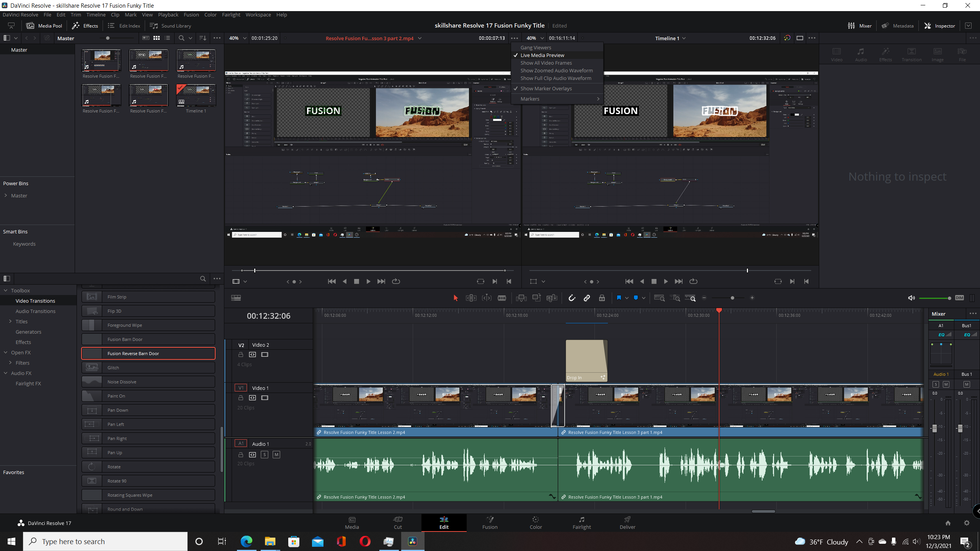Solo the Audio 1 track header

point(264,455)
